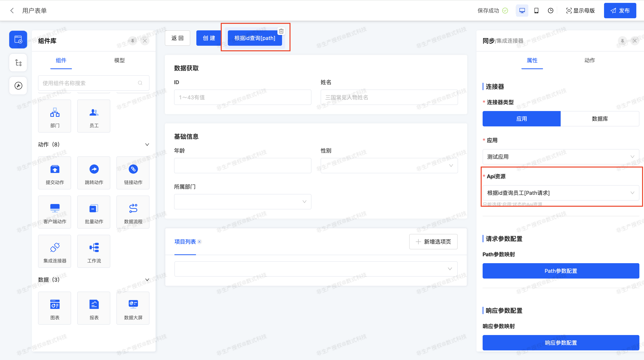644x360 pixels.
Task: Select the 跳转动作 component
Action: (x=94, y=173)
